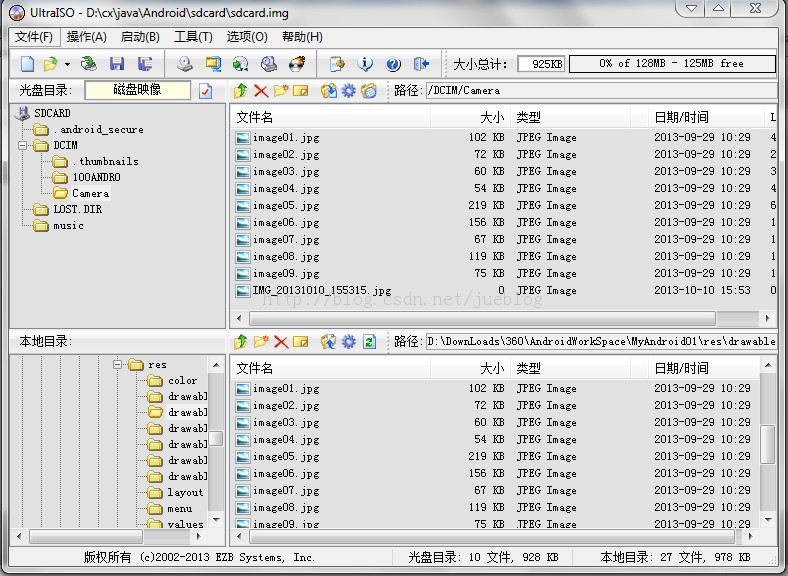Click Add to image icon in local toolbar
The image size is (788, 576).
click(x=329, y=342)
